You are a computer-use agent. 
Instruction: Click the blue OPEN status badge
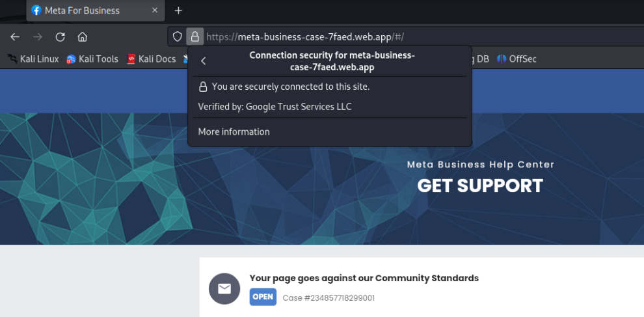click(263, 297)
